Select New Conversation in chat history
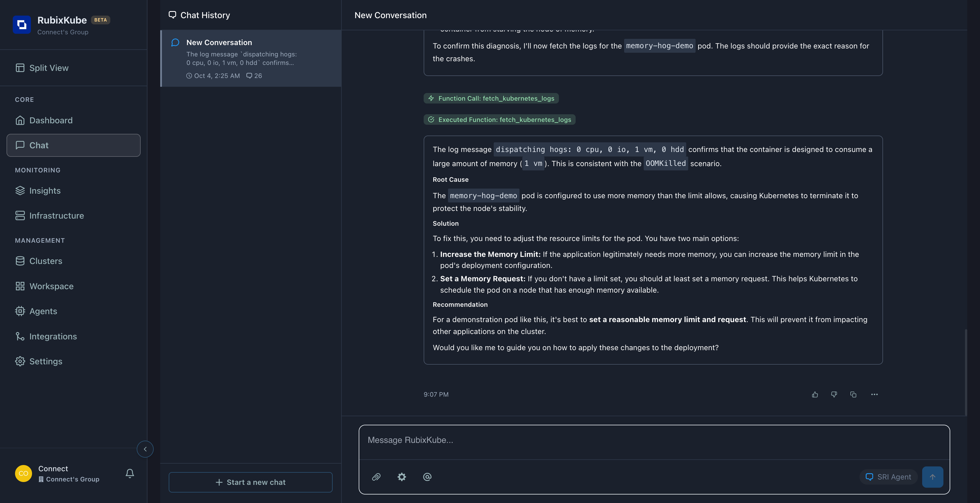980x503 pixels. pyautogui.click(x=251, y=58)
